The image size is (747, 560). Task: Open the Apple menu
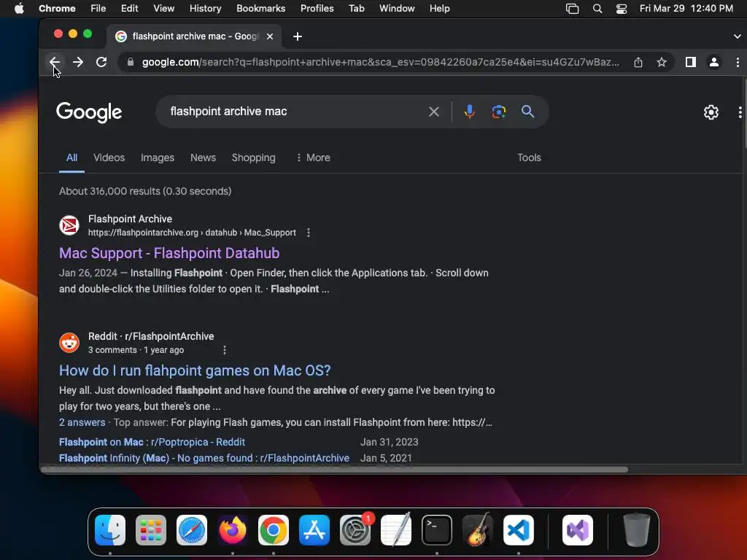point(19,9)
